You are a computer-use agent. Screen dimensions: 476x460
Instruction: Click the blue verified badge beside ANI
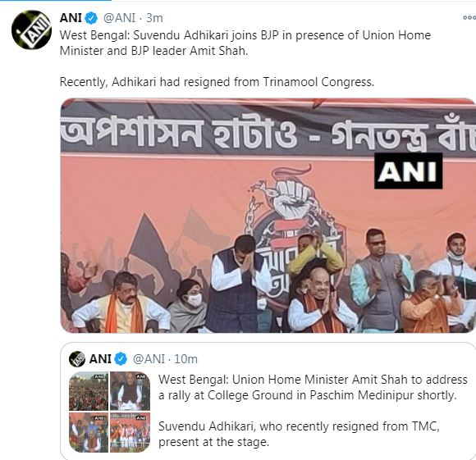pos(91,18)
